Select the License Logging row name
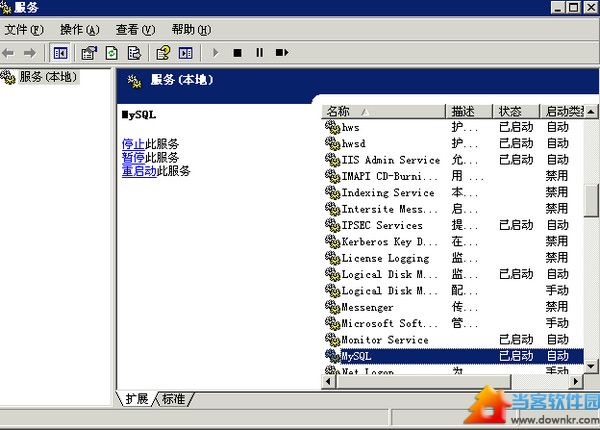The image size is (600, 430). (385, 258)
